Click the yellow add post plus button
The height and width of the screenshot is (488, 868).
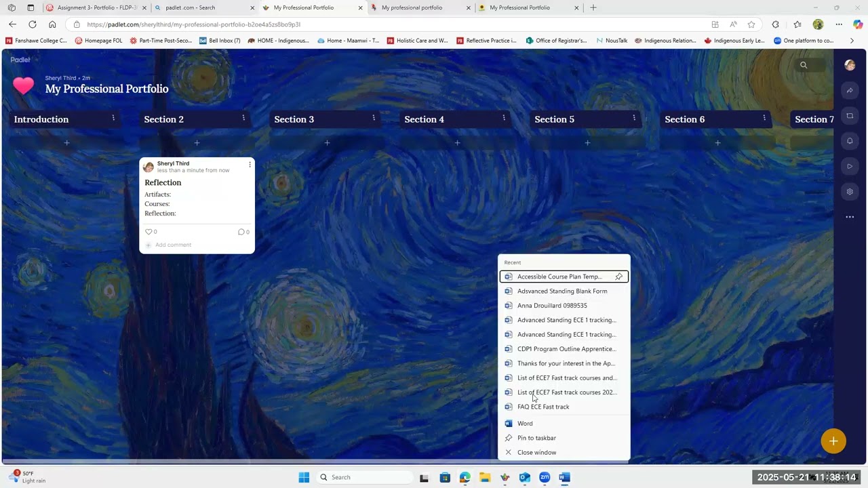pos(833,441)
